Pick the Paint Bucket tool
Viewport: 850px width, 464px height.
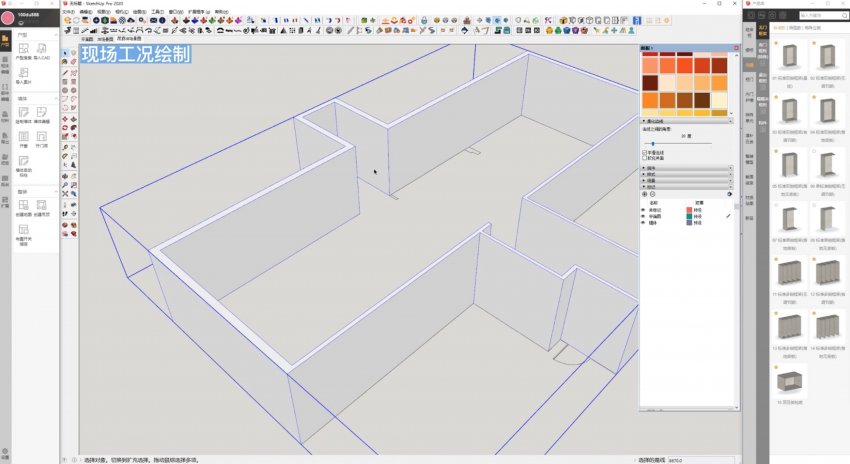[65, 62]
